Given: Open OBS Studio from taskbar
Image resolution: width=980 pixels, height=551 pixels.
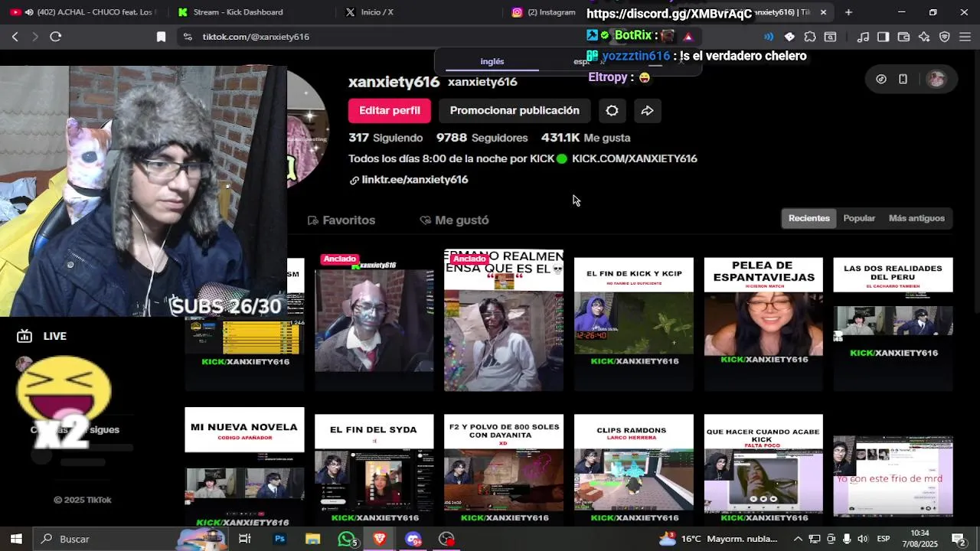Looking at the screenshot, I should 447,539.
